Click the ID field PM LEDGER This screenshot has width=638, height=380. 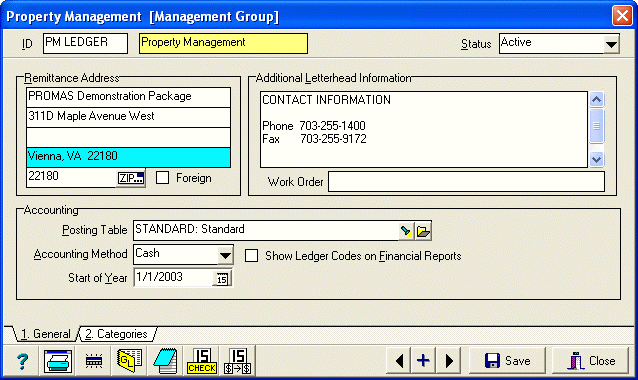(x=85, y=43)
